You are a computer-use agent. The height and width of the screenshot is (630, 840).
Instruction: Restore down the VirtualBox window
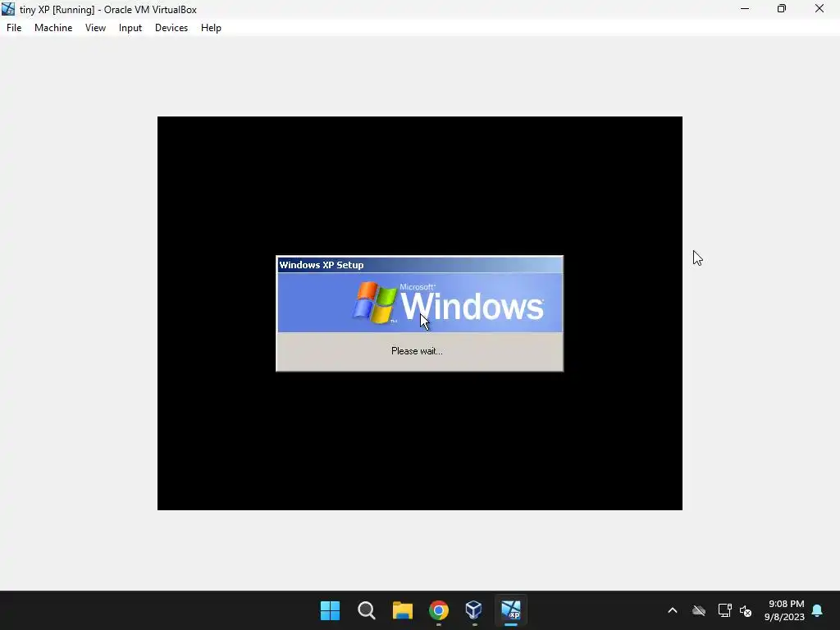pyautogui.click(x=782, y=8)
